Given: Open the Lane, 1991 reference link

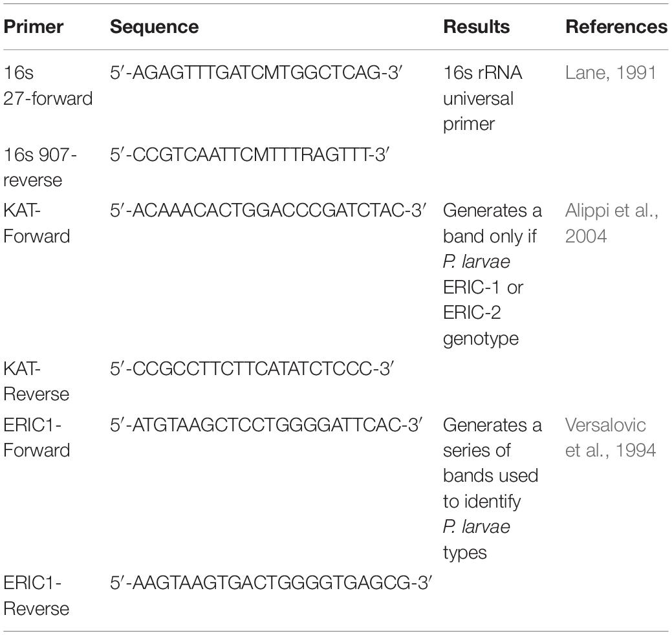Looking at the screenshot, I should pos(611,73).
